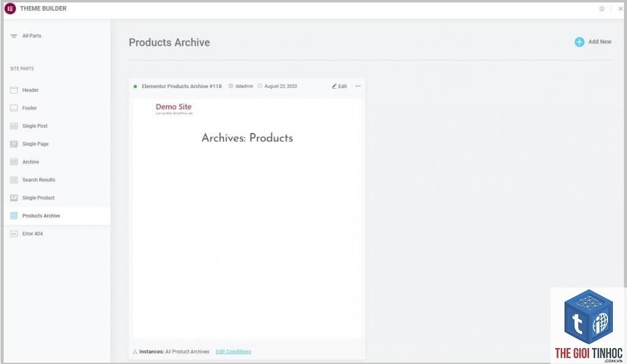Click Elementor Products Archive #118 title
This screenshot has width=627, height=364.
pyautogui.click(x=181, y=86)
